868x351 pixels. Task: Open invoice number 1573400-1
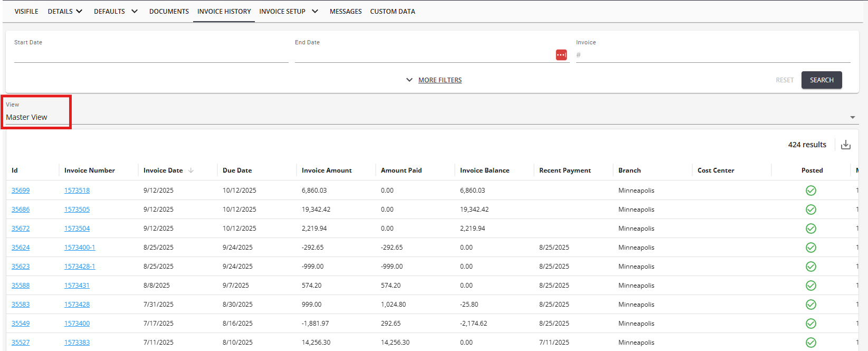point(80,248)
